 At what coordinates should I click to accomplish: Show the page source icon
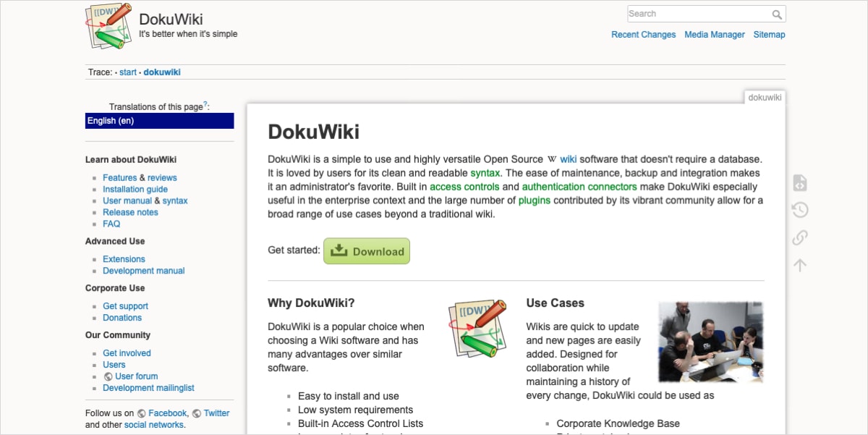click(799, 182)
